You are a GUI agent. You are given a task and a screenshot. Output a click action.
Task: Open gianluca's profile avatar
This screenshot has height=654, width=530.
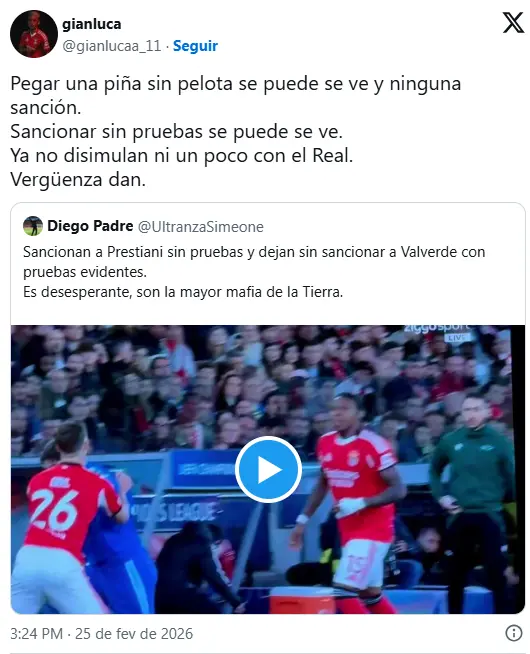(34, 34)
